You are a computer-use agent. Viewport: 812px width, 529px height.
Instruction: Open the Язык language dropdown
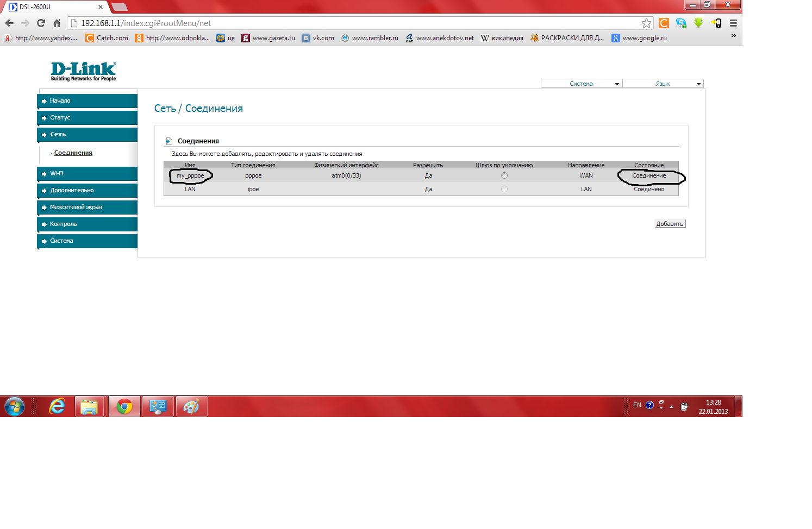tap(663, 84)
